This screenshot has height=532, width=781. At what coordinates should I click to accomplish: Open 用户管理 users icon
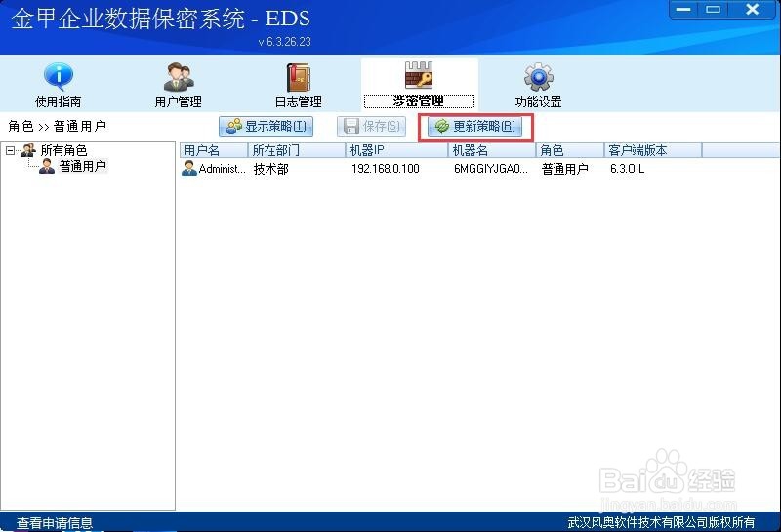tap(179, 77)
